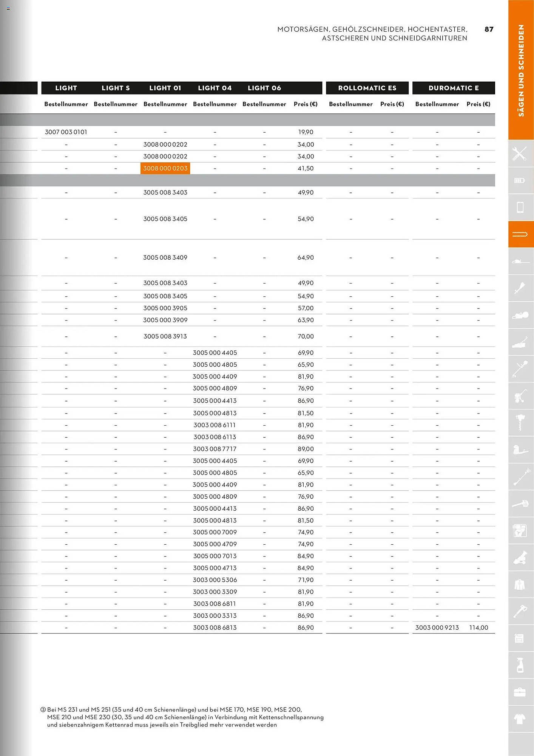Click page number 87
Image resolution: width=534 pixels, height=756 pixels.
pyautogui.click(x=489, y=29)
